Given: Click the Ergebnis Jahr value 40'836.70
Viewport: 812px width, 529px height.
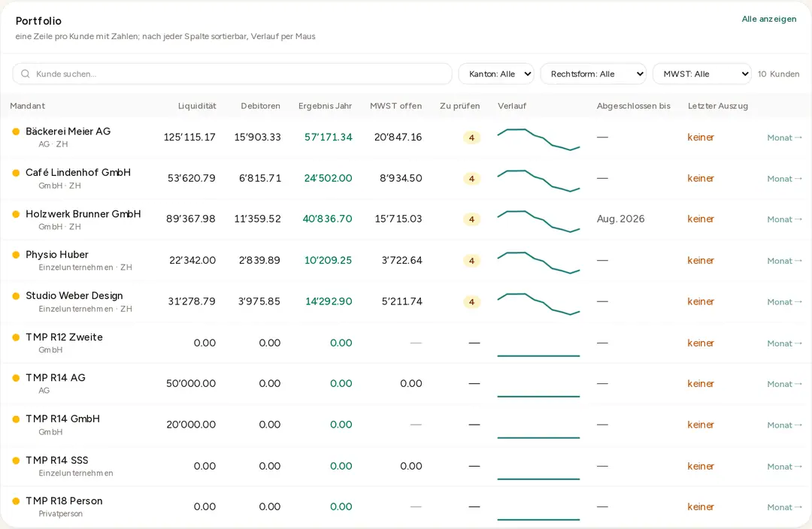Looking at the screenshot, I should 327,219.
